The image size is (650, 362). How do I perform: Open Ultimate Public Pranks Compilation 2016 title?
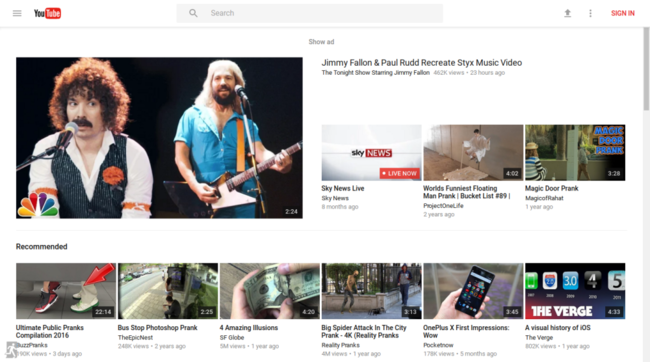point(50,331)
